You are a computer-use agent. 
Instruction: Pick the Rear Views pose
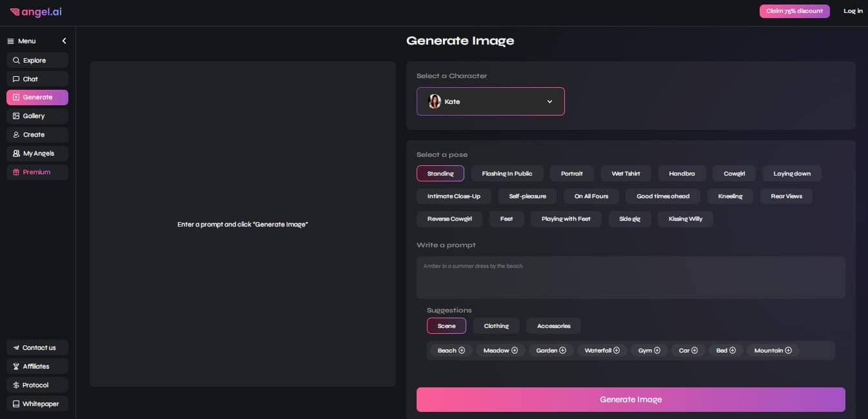786,196
